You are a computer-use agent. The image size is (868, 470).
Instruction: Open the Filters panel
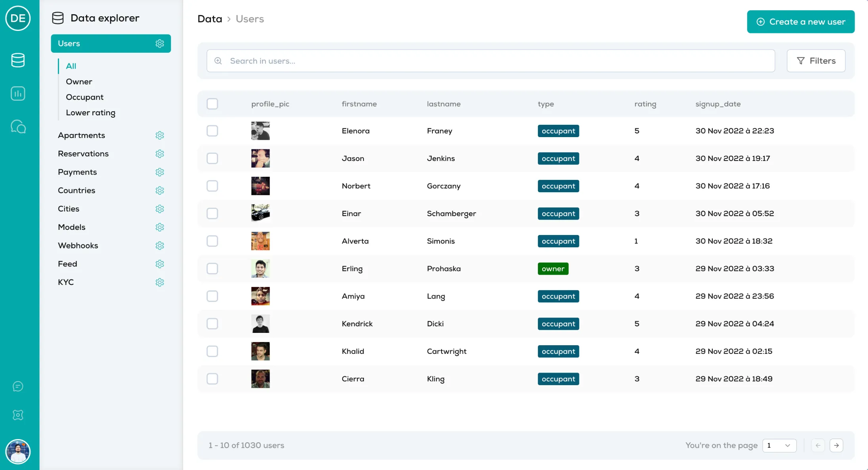coord(816,61)
